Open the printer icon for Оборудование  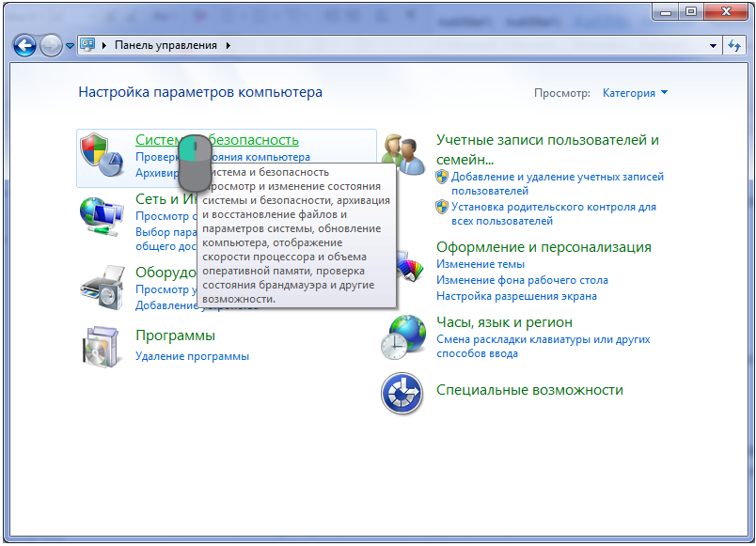pos(102,286)
